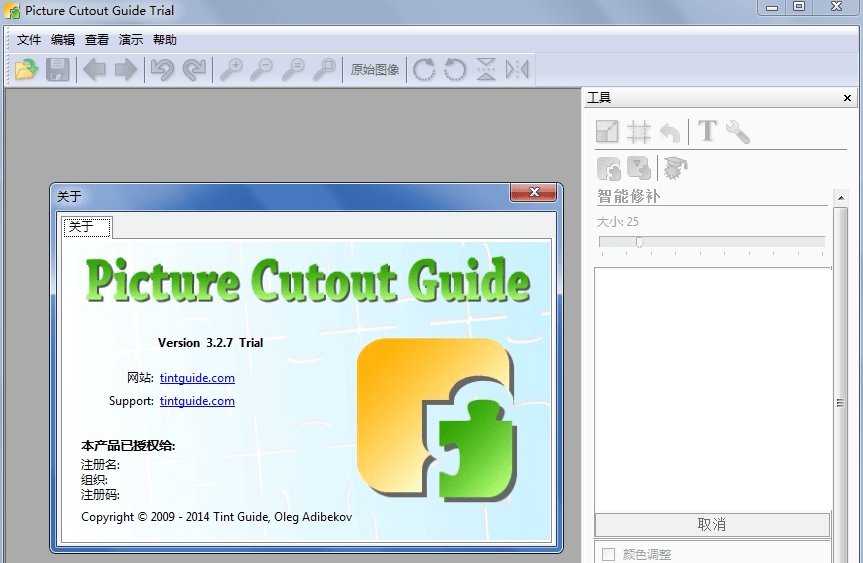Open the 查看 menu
This screenshot has width=863, height=563.
[x=97, y=40]
